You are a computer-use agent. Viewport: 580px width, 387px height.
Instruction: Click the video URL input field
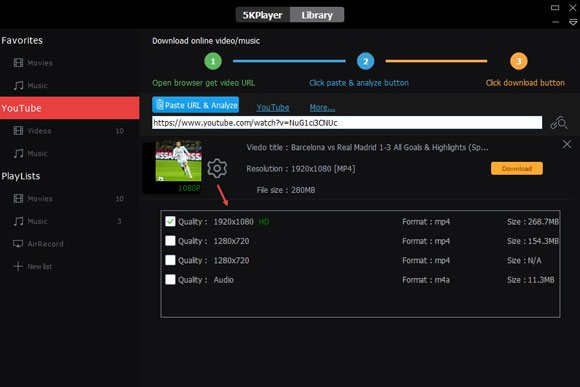(347, 122)
